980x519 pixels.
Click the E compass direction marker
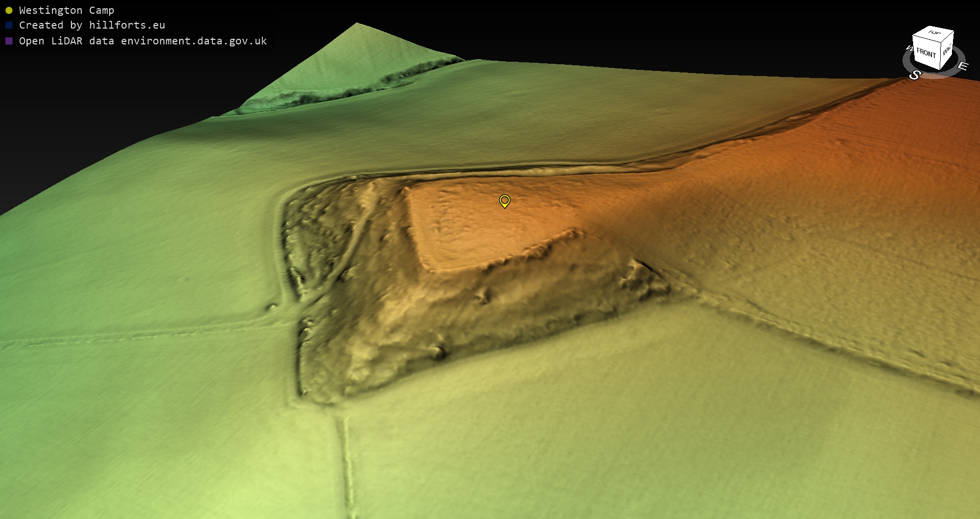[962, 66]
